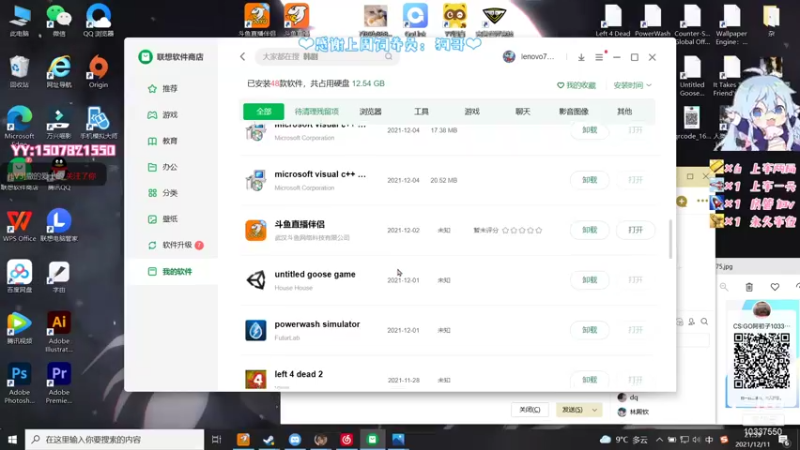This screenshot has width=800, height=450.
Task: Select the 影音图像 filter tab
Action: pyautogui.click(x=573, y=111)
